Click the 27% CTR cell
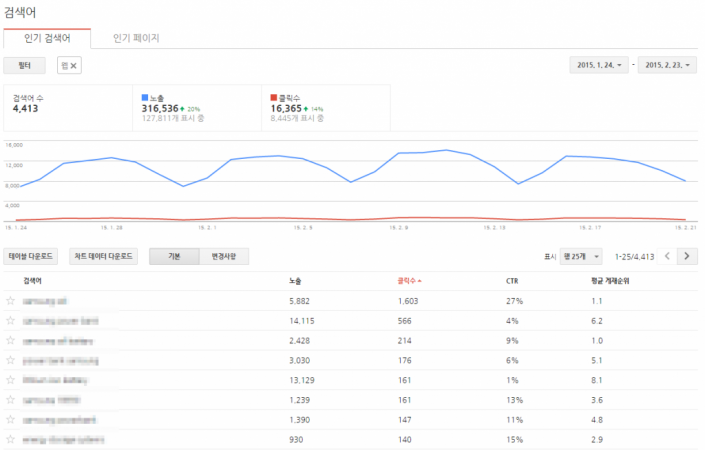Screen dimensions: 705x450 [x=514, y=301]
